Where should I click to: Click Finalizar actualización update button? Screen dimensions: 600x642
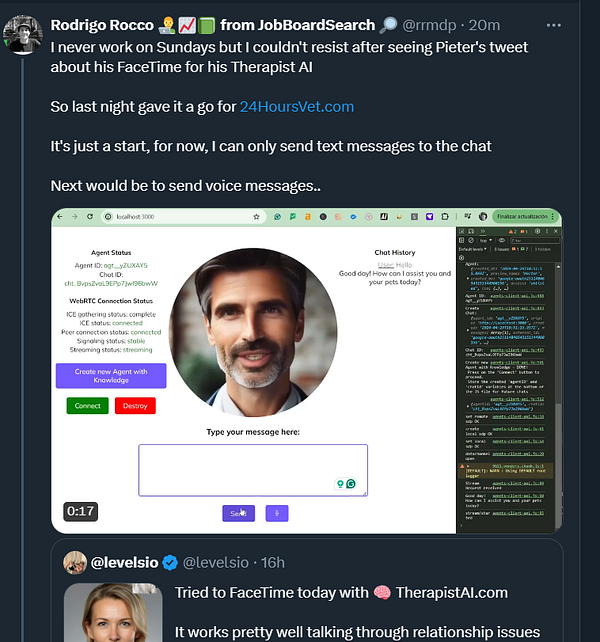(x=525, y=217)
